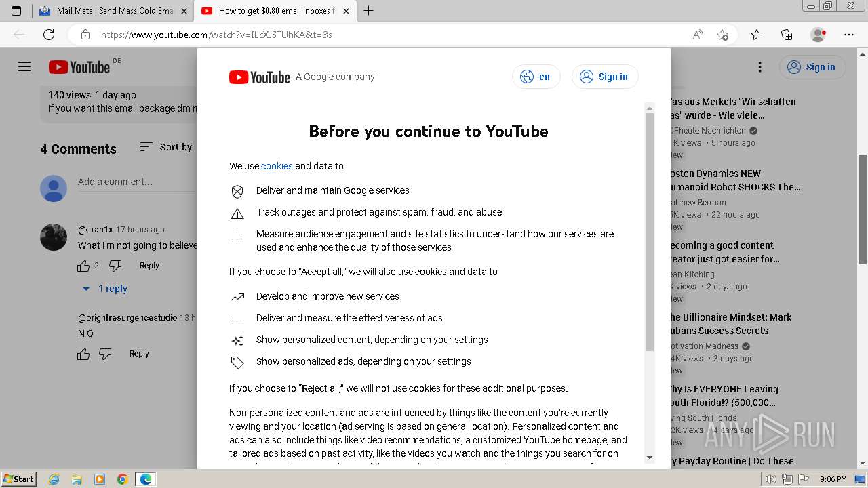Viewport: 868px width, 488px height.
Task: Open File Explorer from the taskbar
Action: pyautogui.click(x=77, y=479)
